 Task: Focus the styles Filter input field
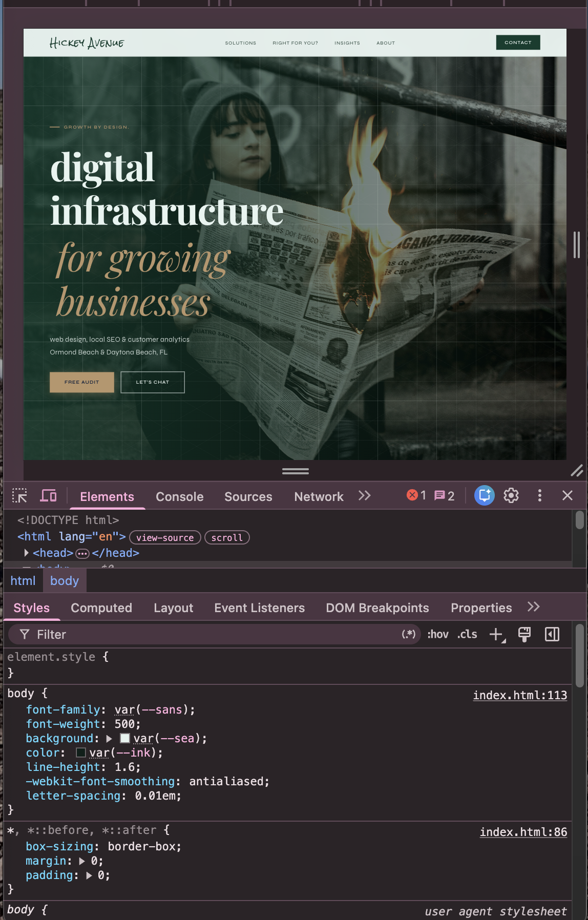pyautogui.click(x=215, y=634)
